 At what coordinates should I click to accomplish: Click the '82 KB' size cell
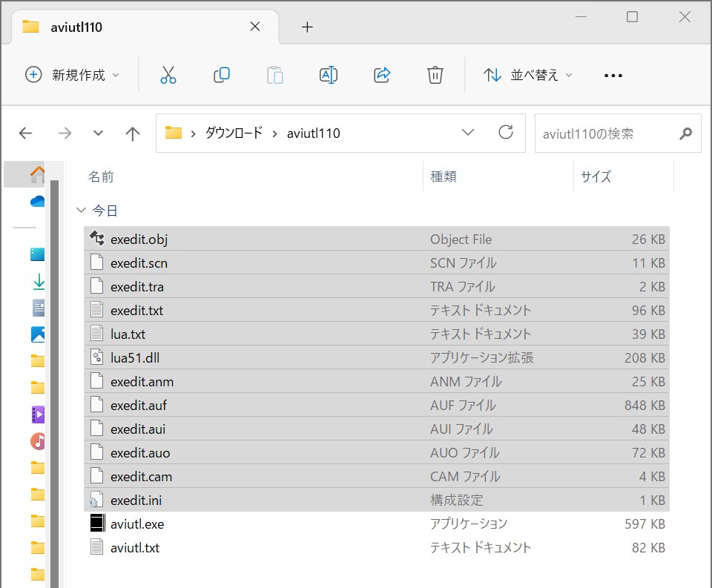pyautogui.click(x=648, y=548)
